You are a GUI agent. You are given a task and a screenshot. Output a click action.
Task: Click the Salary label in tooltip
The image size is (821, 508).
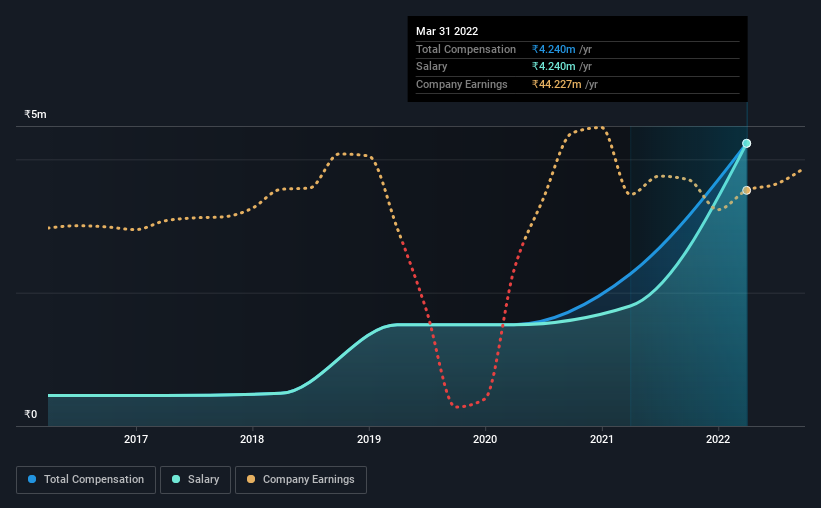[431, 67]
